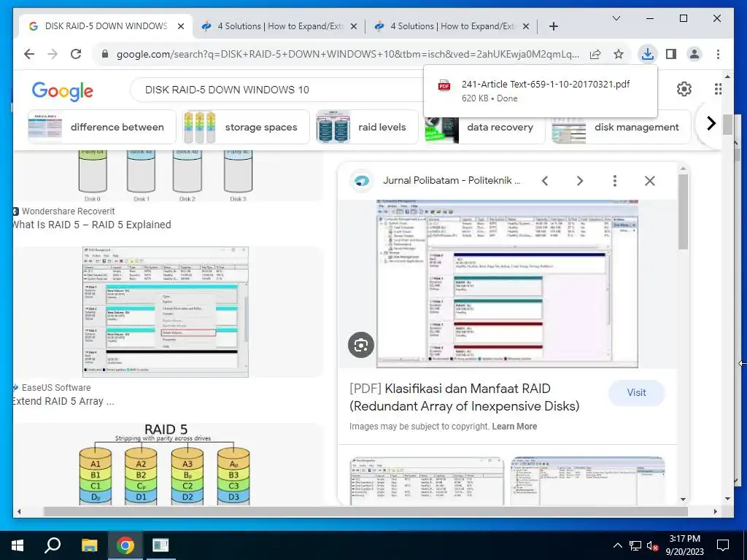Click the Visit button

point(636,393)
